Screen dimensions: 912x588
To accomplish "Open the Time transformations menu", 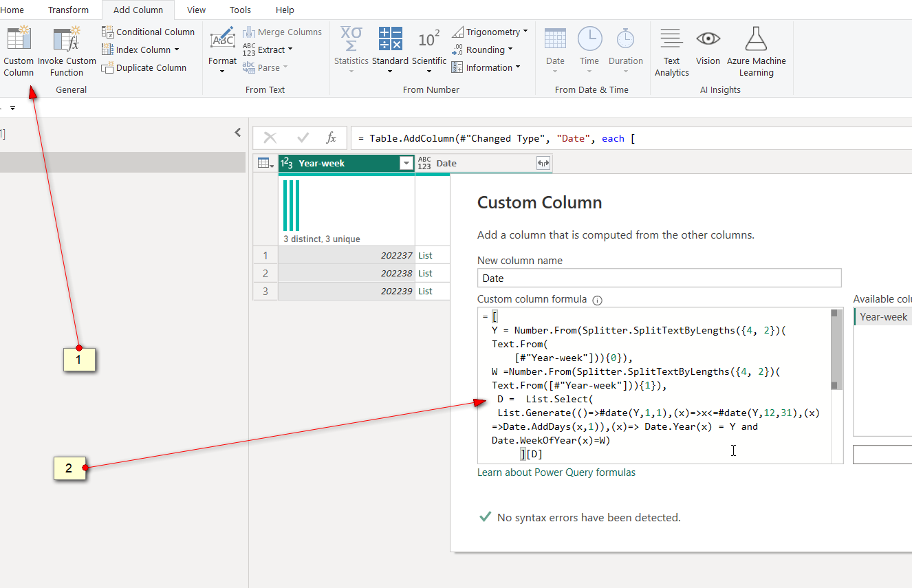I will [589, 50].
